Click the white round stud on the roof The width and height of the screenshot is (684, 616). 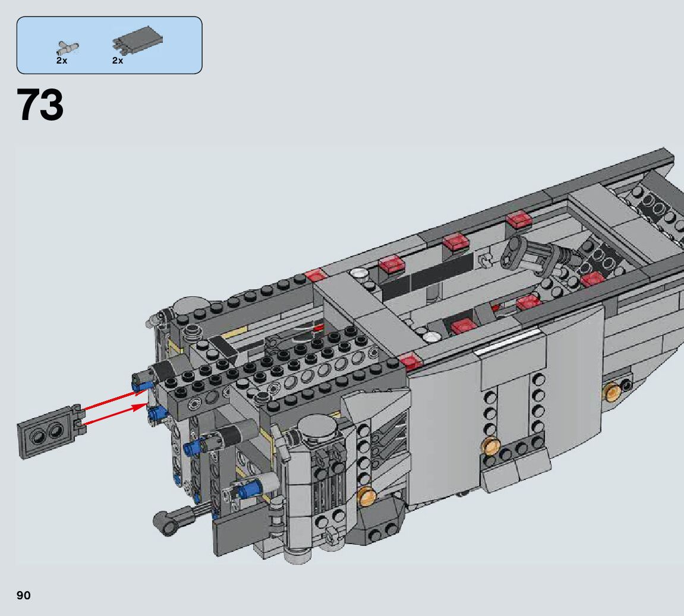click(x=357, y=274)
